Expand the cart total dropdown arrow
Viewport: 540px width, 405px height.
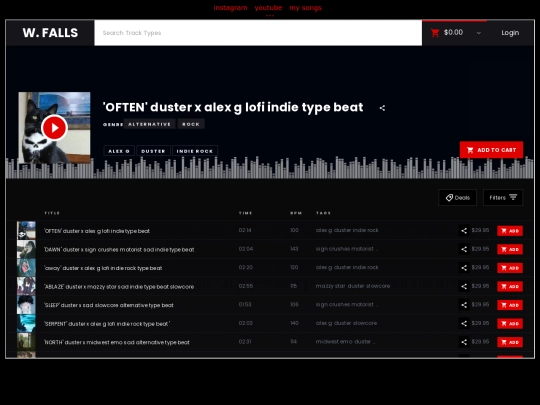click(x=478, y=33)
